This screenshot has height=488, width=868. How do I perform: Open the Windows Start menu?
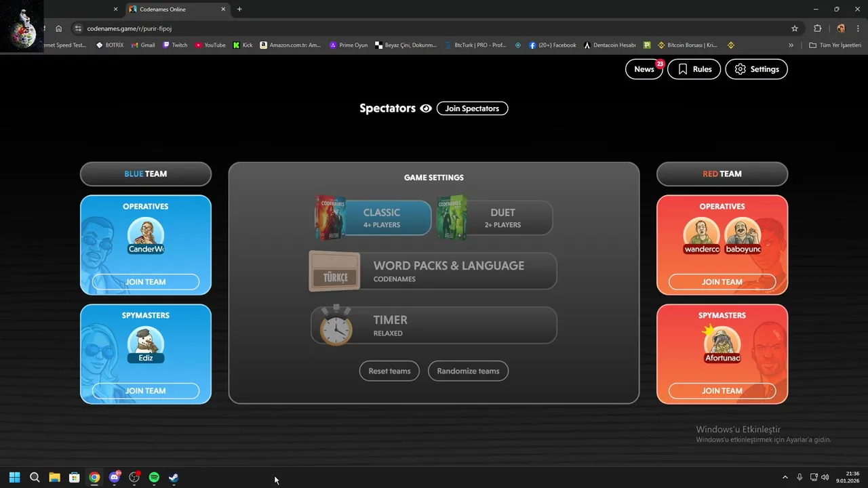14,477
